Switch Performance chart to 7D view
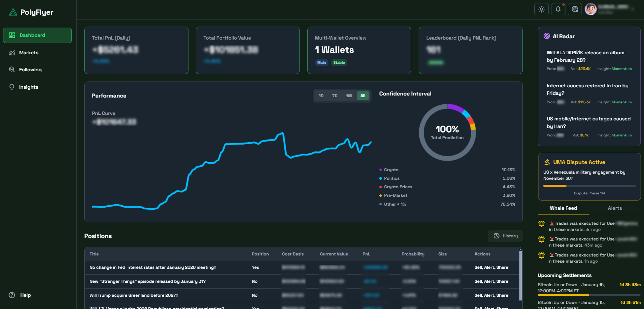 click(x=335, y=96)
